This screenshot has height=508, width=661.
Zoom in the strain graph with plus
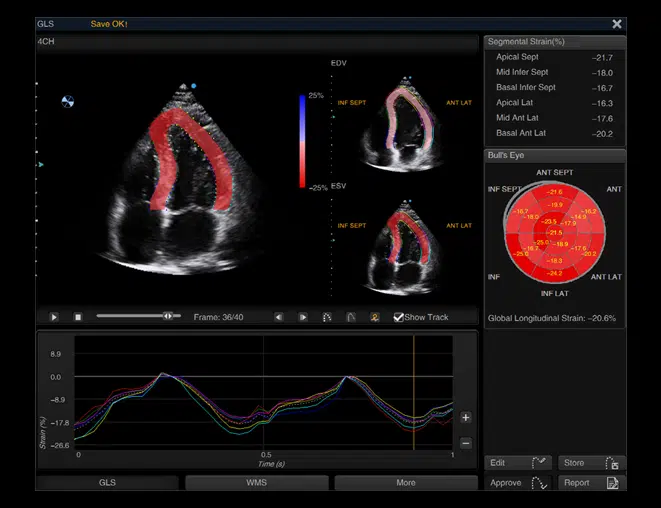point(466,417)
